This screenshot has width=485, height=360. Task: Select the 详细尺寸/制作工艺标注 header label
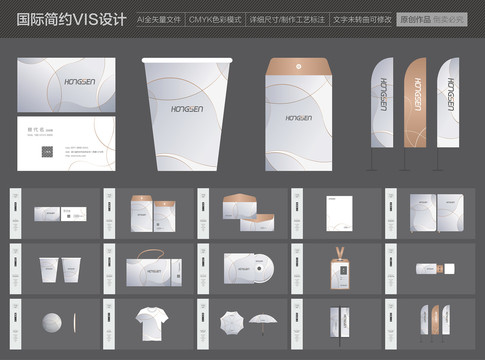[287, 20]
